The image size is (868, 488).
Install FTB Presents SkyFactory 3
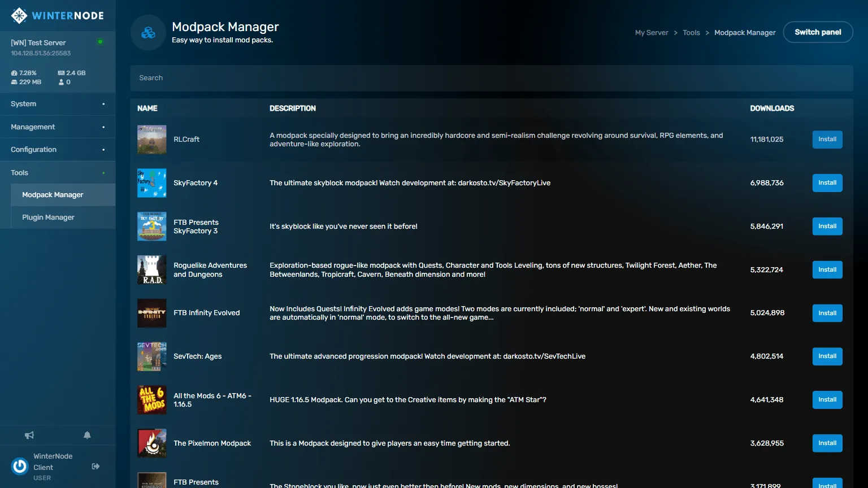[827, 226]
